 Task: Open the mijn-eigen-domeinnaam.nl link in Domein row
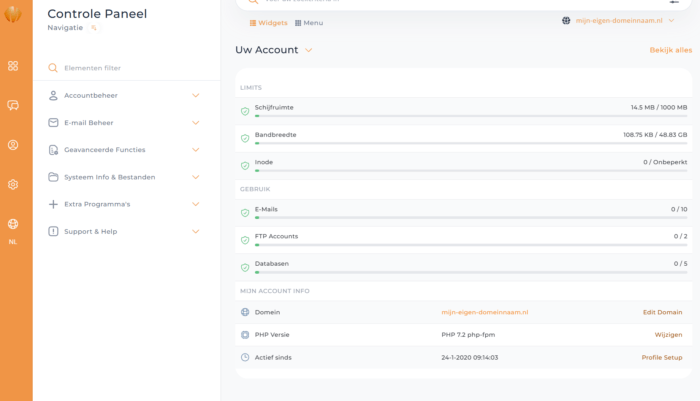point(485,312)
